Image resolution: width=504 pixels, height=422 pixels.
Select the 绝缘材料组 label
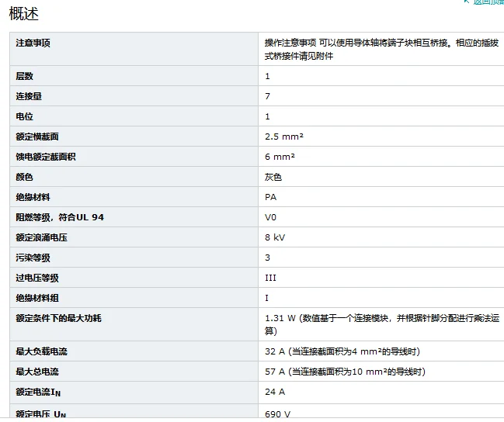point(37,299)
